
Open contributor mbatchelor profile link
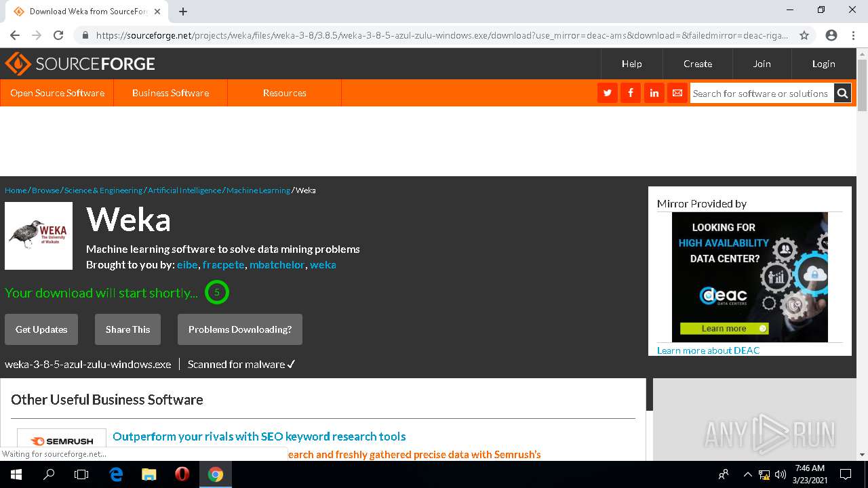coord(277,265)
